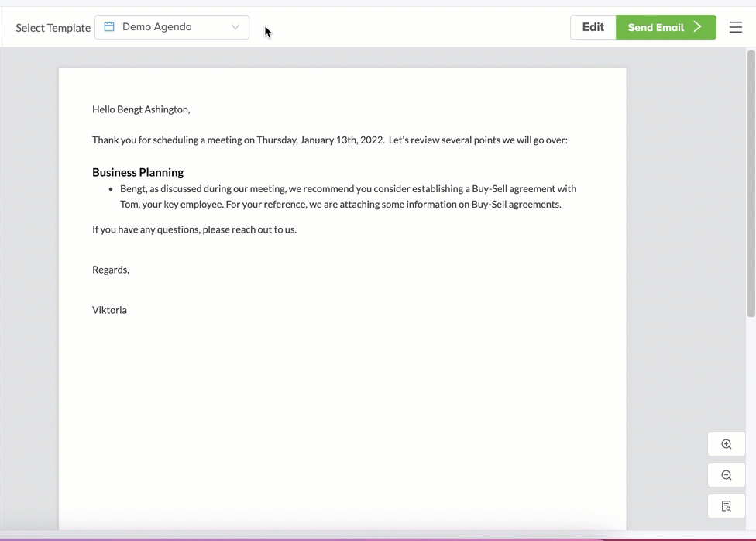The image size is (756, 541).
Task: Open the hamburger menu
Action: click(736, 27)
